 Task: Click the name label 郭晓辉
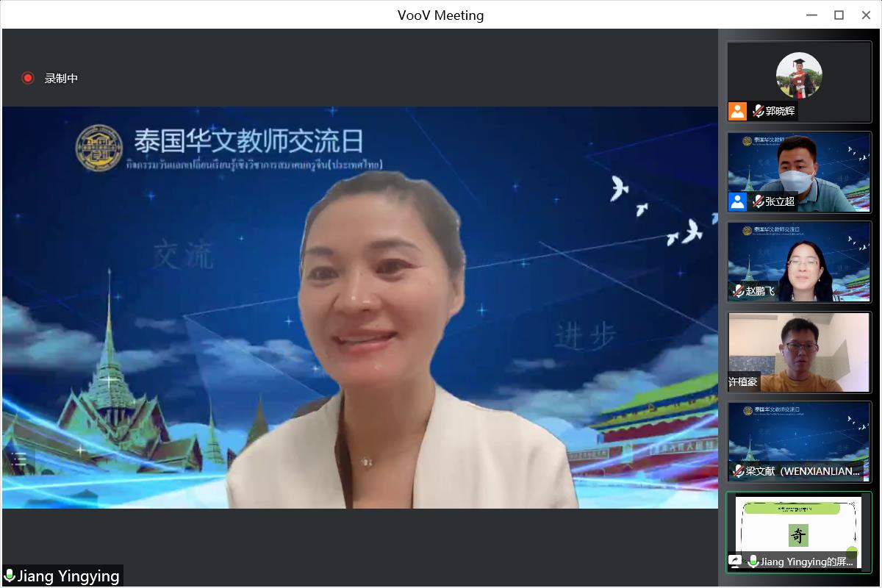click(x=780, y=111)
